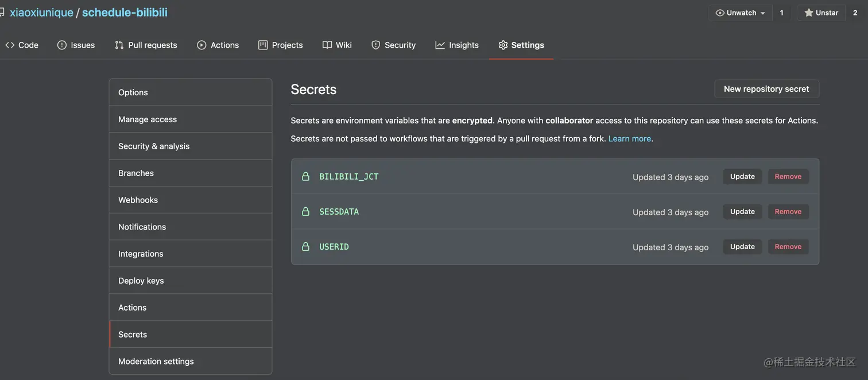Open the Unwatch dropdown arrow
This screenshot has height=380, width=868.
click(763, 13)
